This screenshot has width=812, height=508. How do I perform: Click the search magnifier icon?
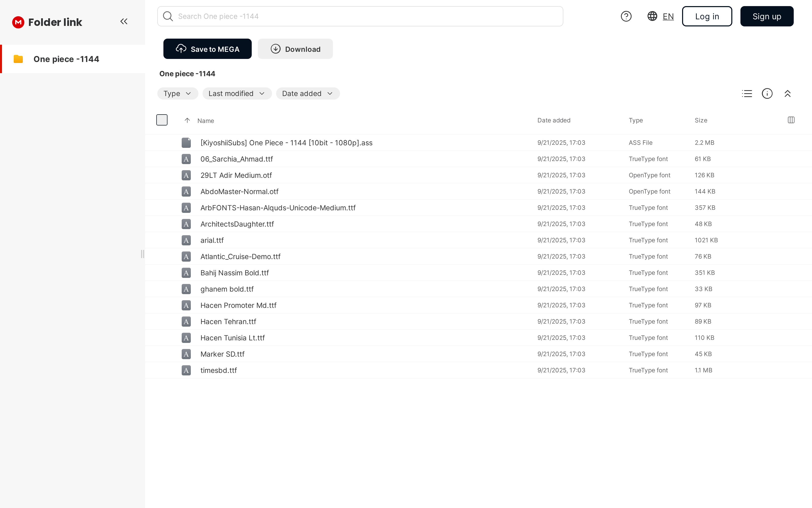click(168, 16)
